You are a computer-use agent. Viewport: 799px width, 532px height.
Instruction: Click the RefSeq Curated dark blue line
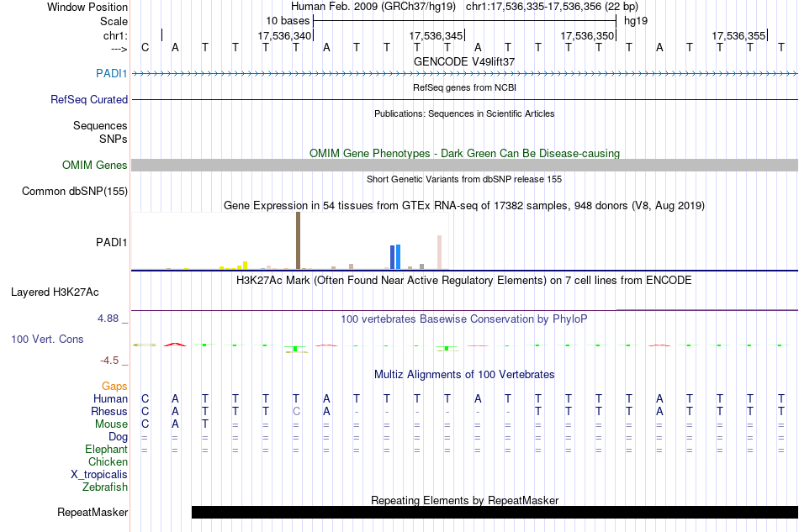coord(464,99)
